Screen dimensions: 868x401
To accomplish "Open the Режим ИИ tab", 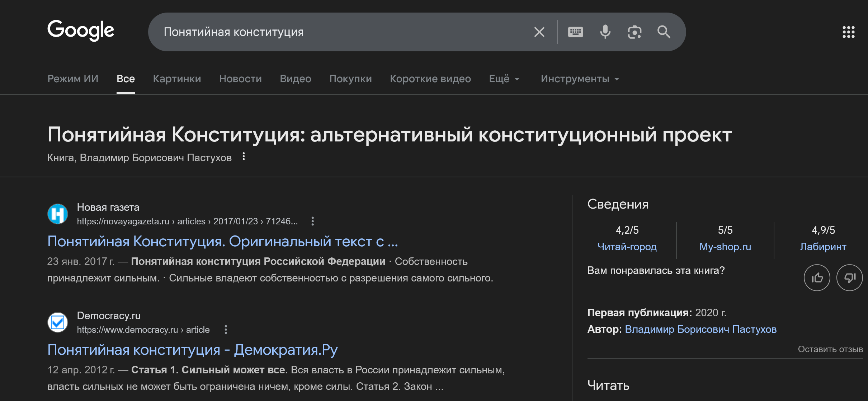I will pyautogui.click(x=73, y=79).
